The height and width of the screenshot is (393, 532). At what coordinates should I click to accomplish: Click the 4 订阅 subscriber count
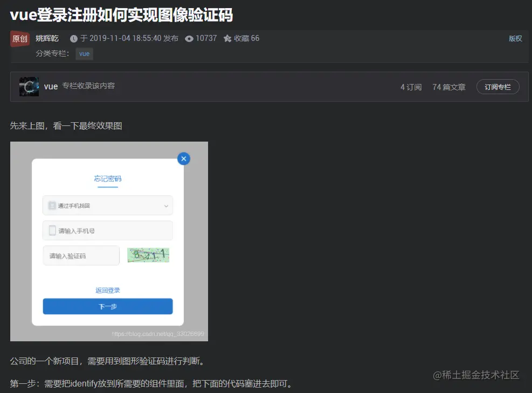pos(411,87)
